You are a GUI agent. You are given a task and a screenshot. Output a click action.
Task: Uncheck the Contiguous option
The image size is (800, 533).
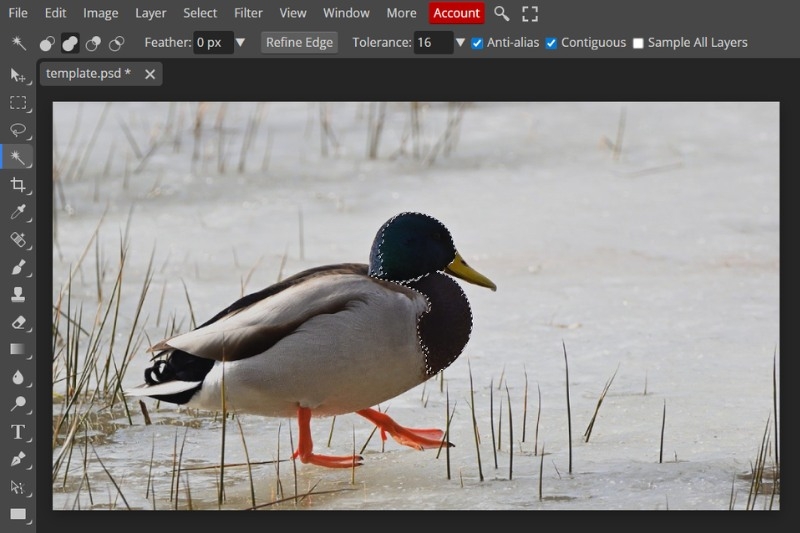(x=551, y=43)
